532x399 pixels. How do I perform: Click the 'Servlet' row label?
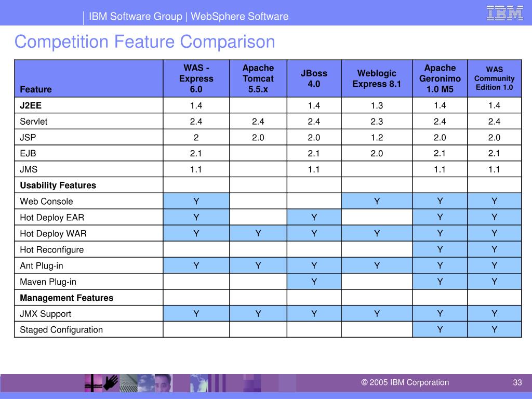[34, 122]
